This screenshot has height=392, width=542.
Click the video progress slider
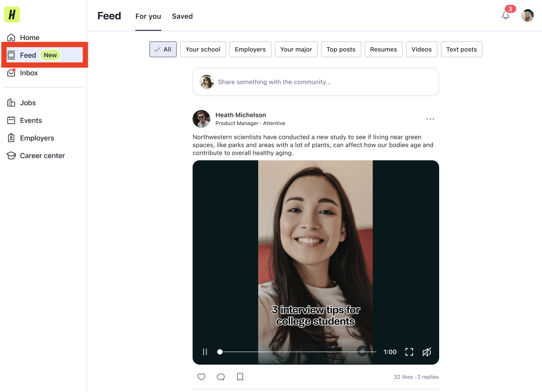(297, 352)
